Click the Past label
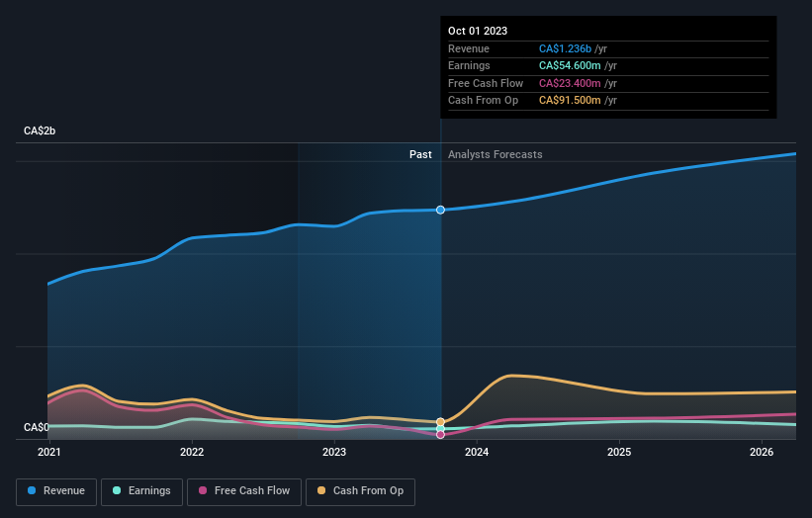Image resolution: width=812 pixels, height=518 pixels. [x=420, y=154]
